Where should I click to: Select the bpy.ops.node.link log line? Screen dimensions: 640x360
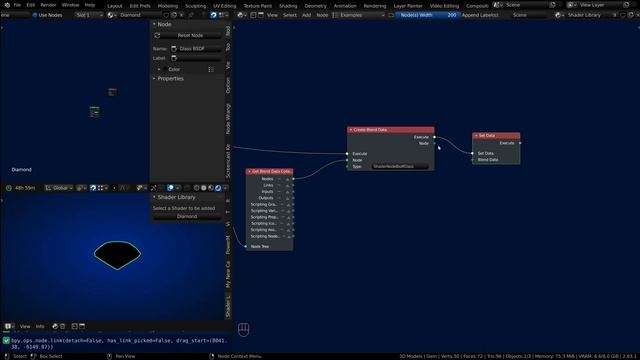(x=118, y=344)
